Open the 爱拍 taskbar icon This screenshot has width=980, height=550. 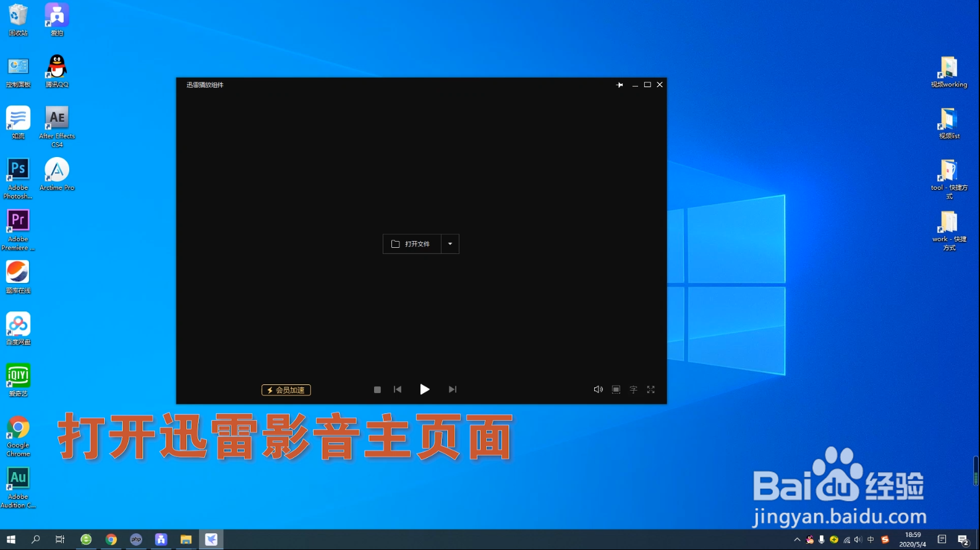tap(161, 539)
